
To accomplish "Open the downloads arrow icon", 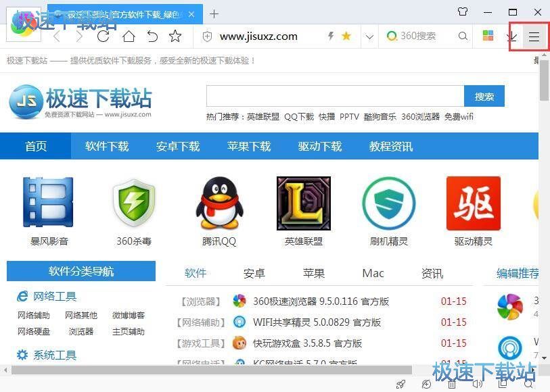I will [513, 36].
